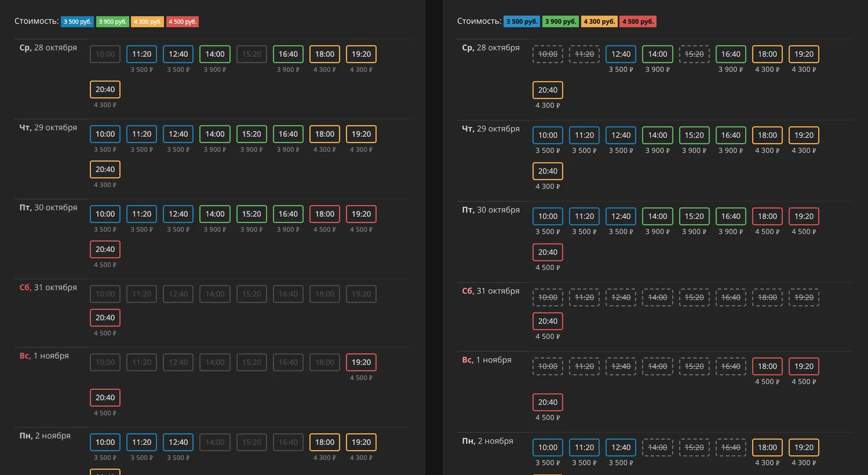Click the Чт, 29 октября date label, right panel
This screenshot has width=868, height=475.
(491, 129)
